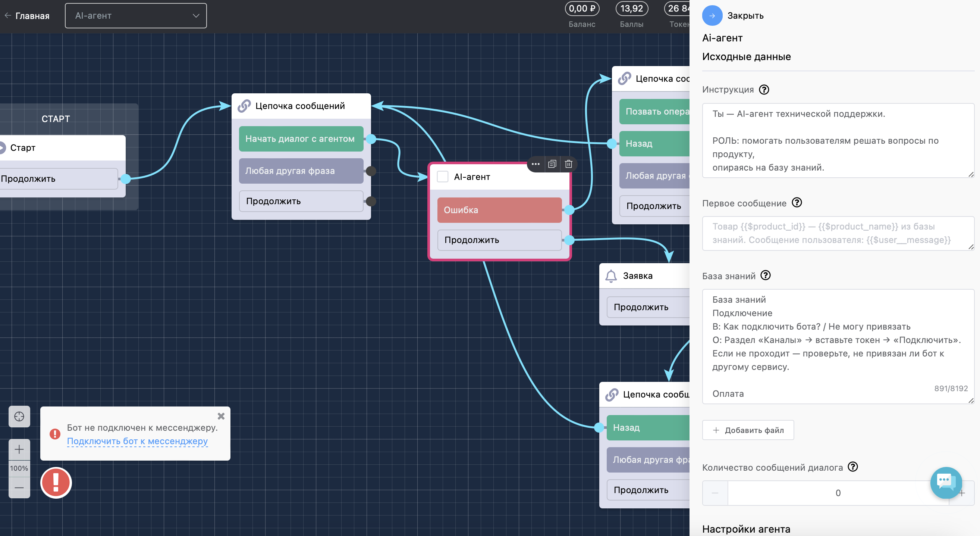
Task: Dismiss the bot not connected notification
Action: (x=221, y=417)
